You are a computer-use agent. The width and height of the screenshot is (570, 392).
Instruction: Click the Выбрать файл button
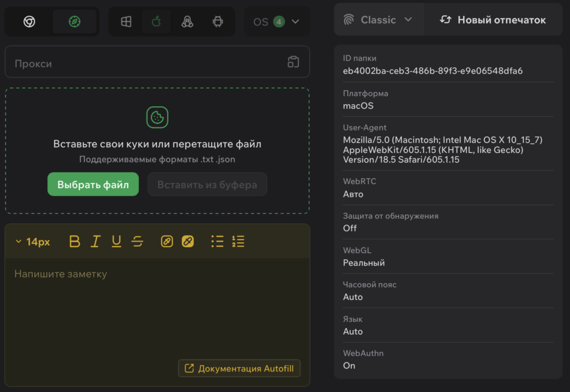click(x=93, y=184)
